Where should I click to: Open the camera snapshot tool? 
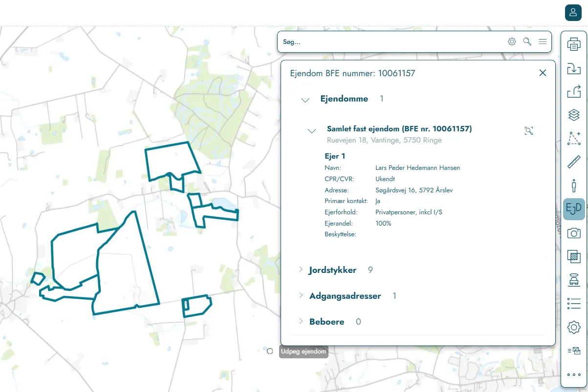click(x=574, y=233)
